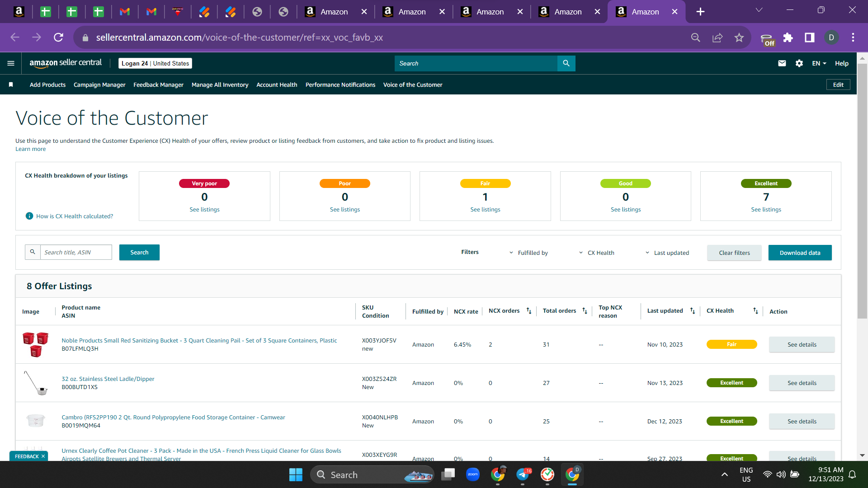Open the Seller Central hamburger menu
Viewport: 868px width, 488px height.
(x=11, y=63)
